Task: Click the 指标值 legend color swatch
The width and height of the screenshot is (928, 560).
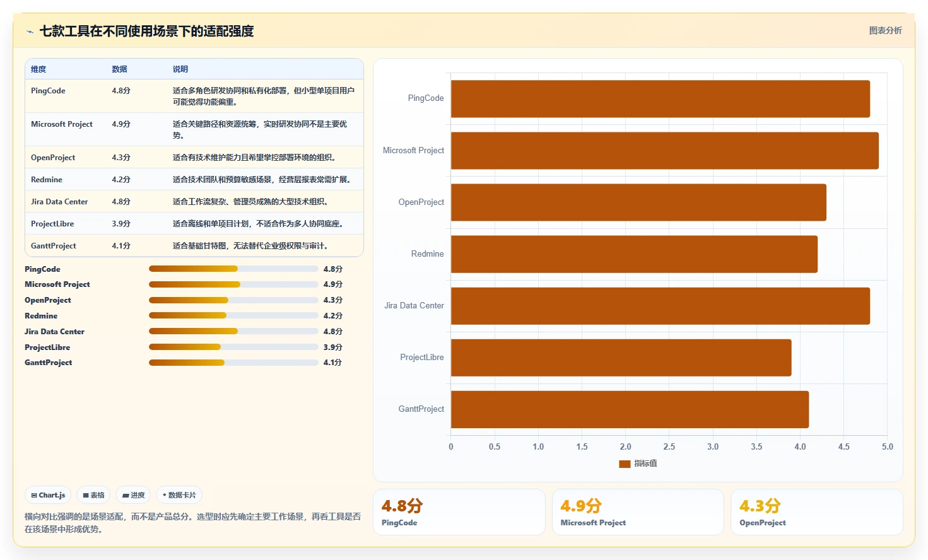Action: [x=625, y=464]
